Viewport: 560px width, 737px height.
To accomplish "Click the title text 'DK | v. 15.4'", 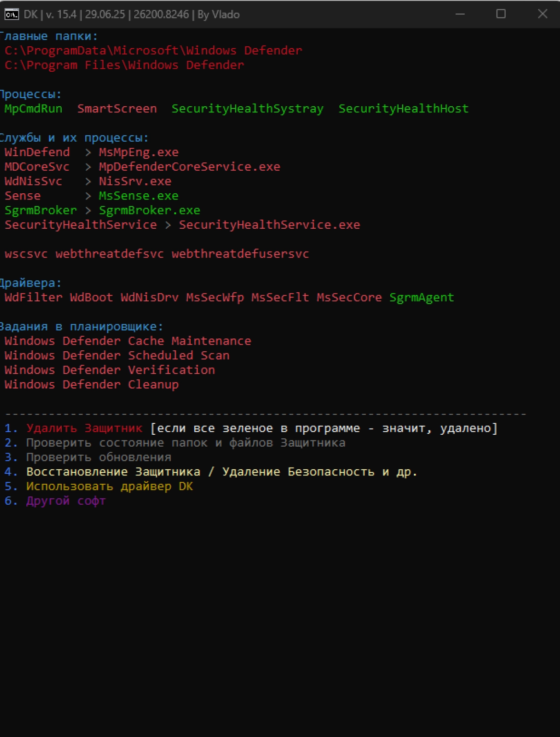I will click(50, 14).
